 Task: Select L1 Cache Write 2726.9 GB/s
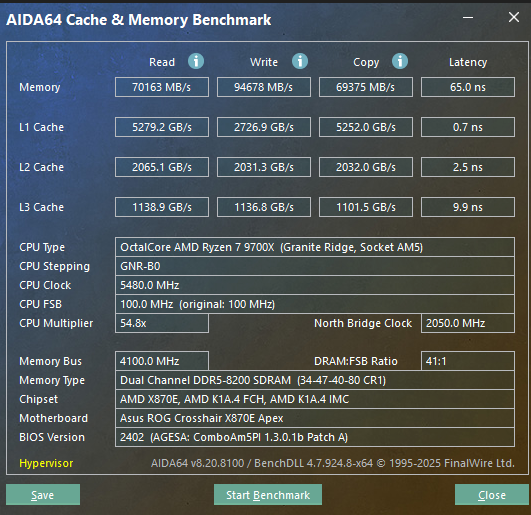point(264,127)
